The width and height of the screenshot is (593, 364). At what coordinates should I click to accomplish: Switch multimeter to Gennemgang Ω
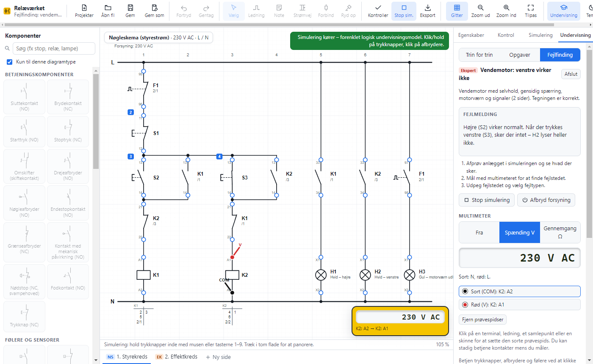[x=560, y=232]
